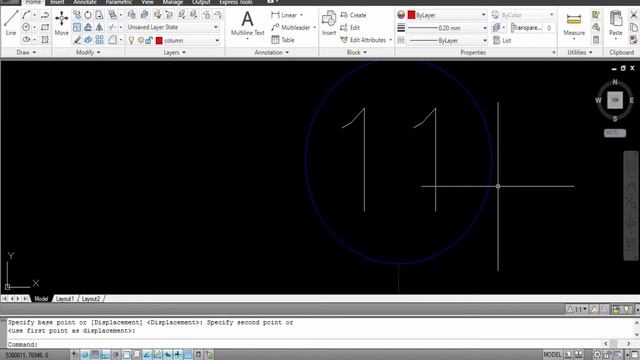The image size is (640, 360).
Task: Select the Line draw tool
Action: coord(11,22)
